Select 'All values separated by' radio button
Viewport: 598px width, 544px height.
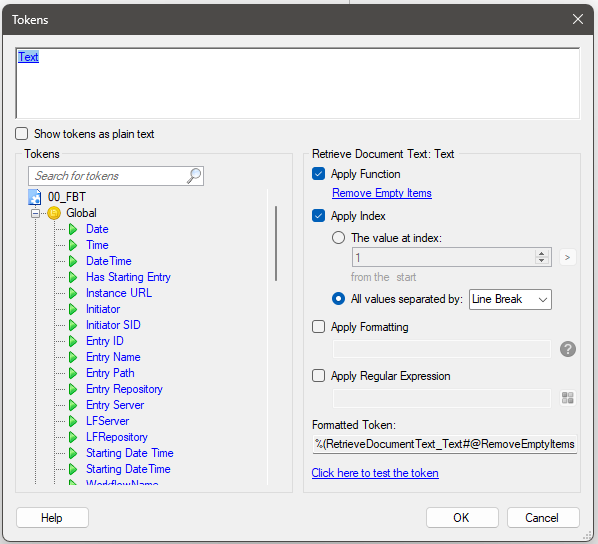click(338, 299)
